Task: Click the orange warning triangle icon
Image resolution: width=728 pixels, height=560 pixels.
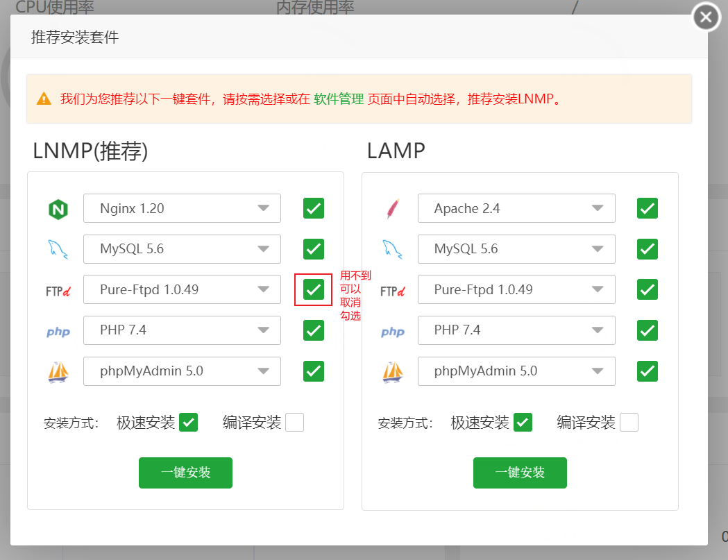Action: click(x=44, y=99)
